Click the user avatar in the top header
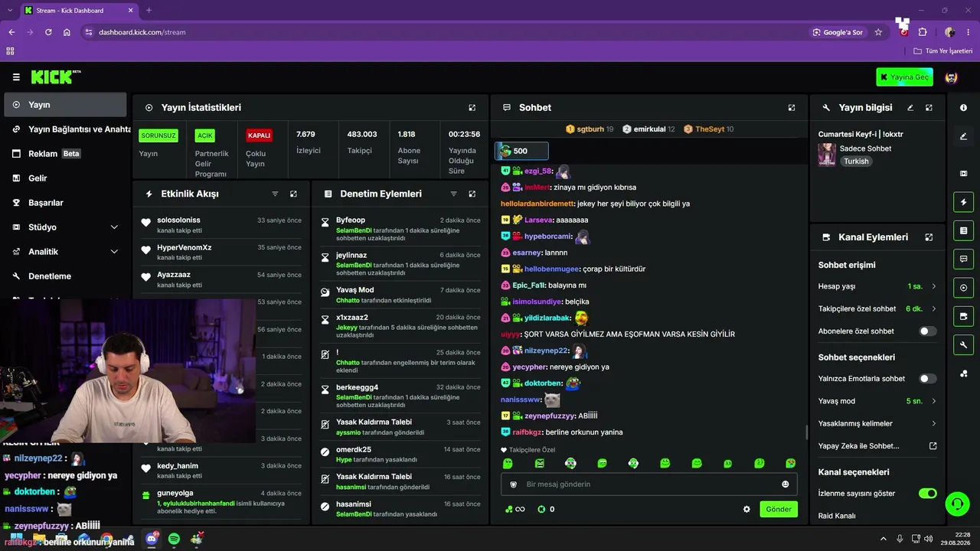Screen dimensions: 980x551 point(952,77)
